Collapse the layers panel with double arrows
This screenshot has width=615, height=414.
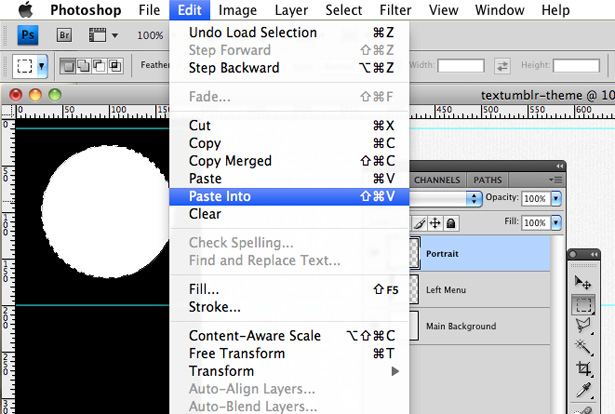(x=559, y=166)
